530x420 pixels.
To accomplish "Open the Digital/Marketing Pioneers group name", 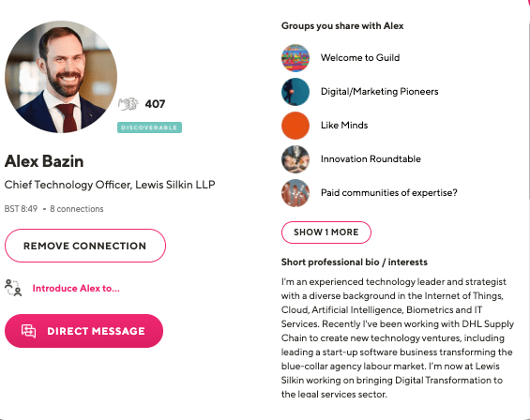I will point(380,92).
